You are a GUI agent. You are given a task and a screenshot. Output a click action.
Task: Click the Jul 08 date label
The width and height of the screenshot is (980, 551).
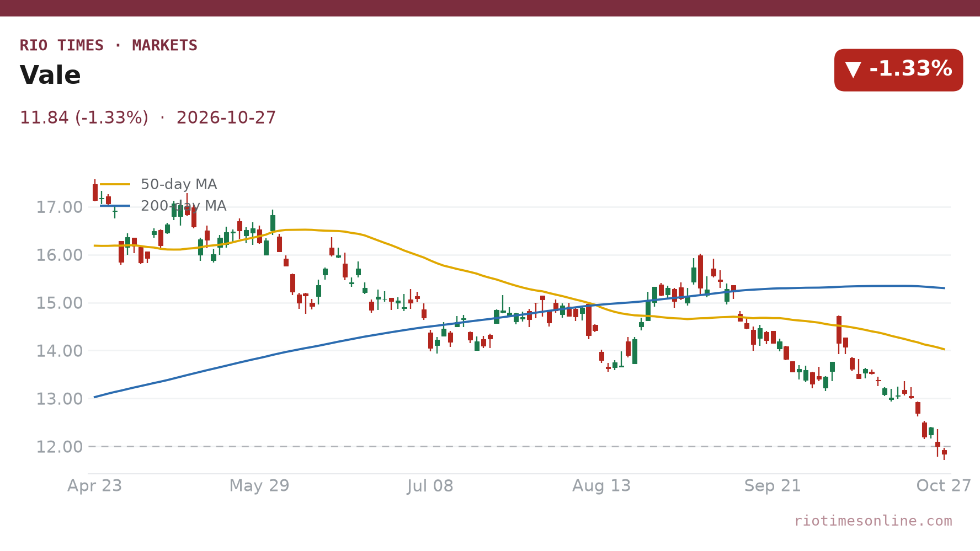pos(430,486)
